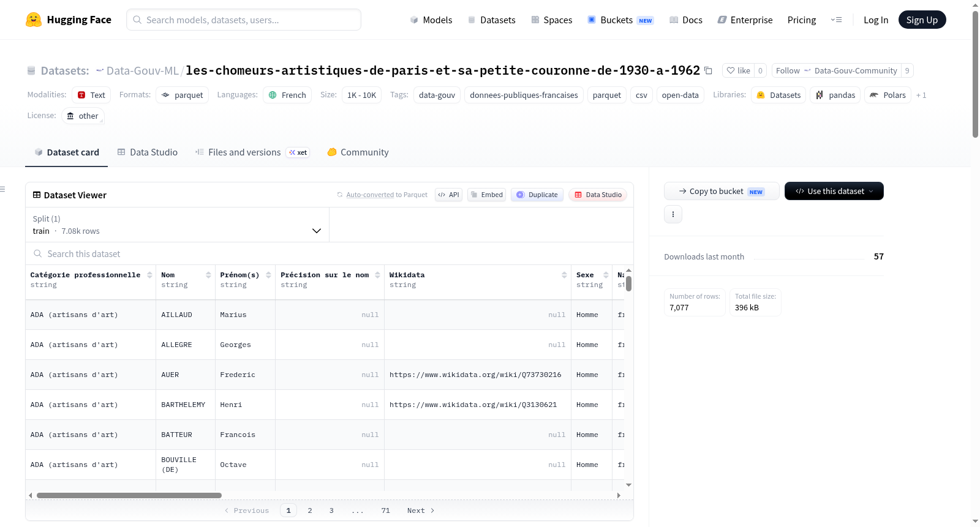Go to page 2 of the table
This screenshot has height=527, width=980.
310,510
